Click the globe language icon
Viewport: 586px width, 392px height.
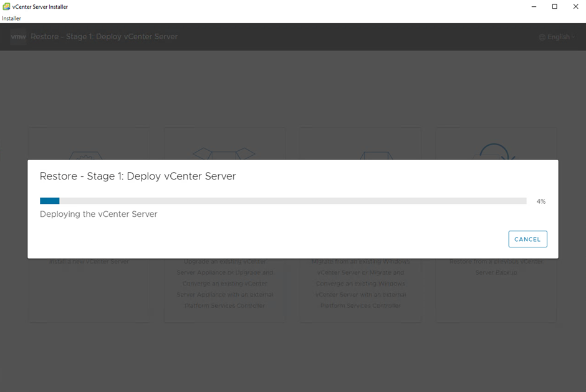(x=542, y=37)
